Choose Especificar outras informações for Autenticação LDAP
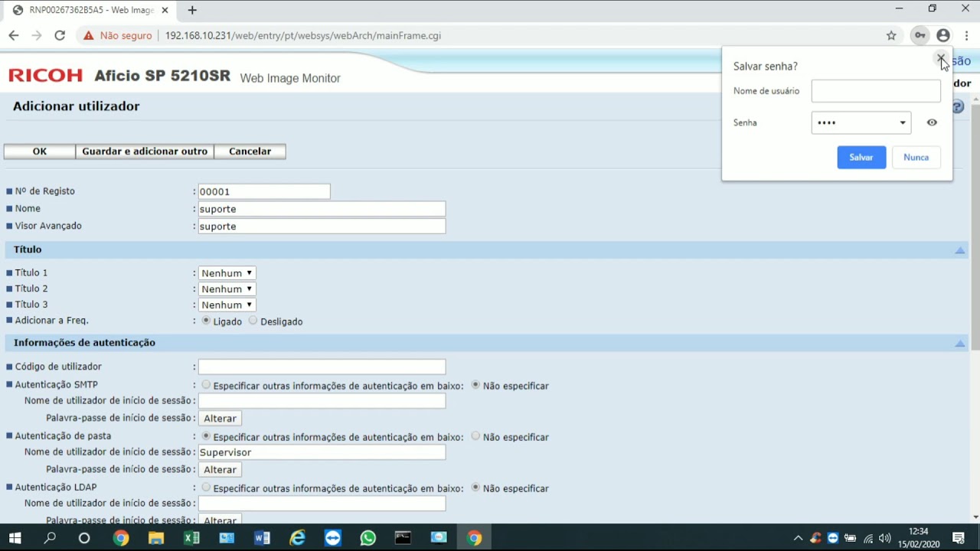This screenshot has height=551, width=980. [206, 487]
